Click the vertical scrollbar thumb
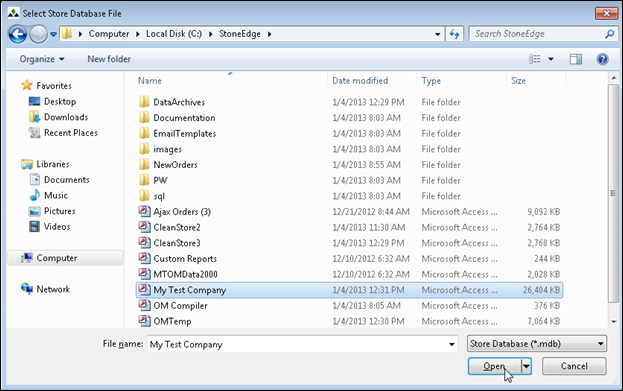The image size is (623, 391). [x=613, y=194]
